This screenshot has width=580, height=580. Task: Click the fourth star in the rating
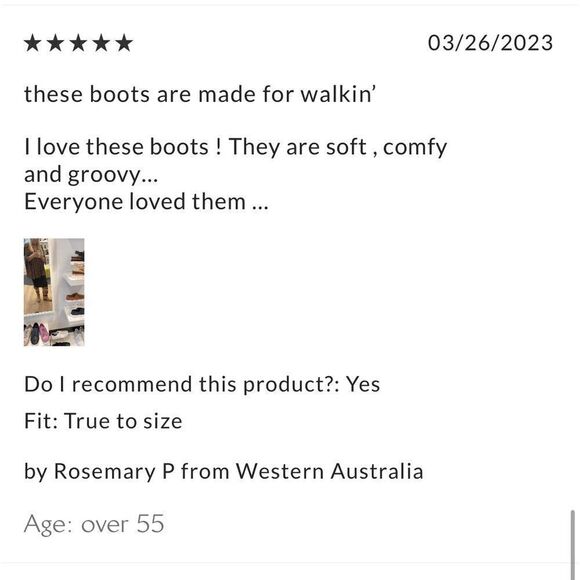[101, 43]
